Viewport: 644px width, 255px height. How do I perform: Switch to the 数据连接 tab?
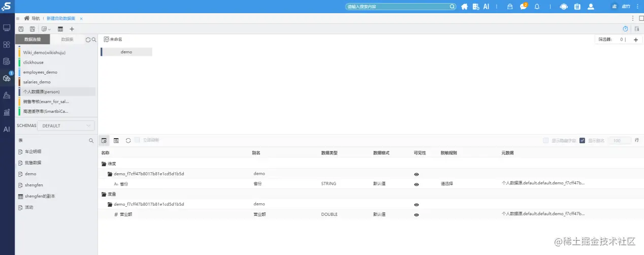coord(33,40)
